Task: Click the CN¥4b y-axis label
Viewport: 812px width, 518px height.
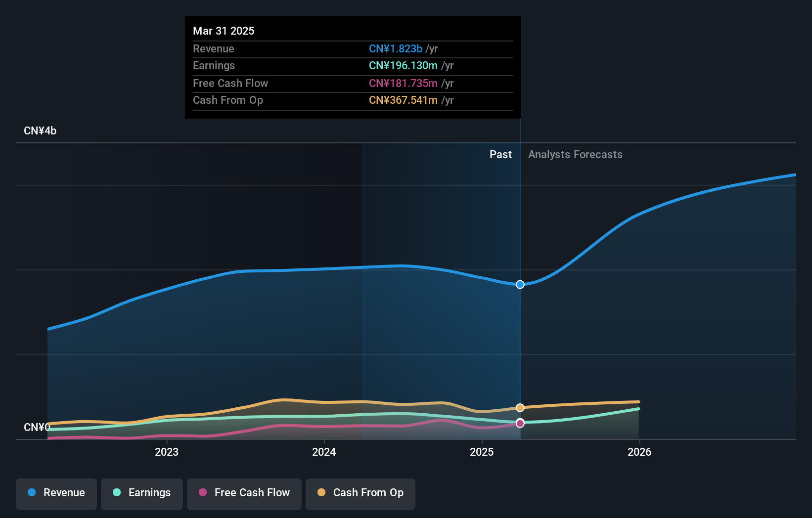Action: pos(40,131)
